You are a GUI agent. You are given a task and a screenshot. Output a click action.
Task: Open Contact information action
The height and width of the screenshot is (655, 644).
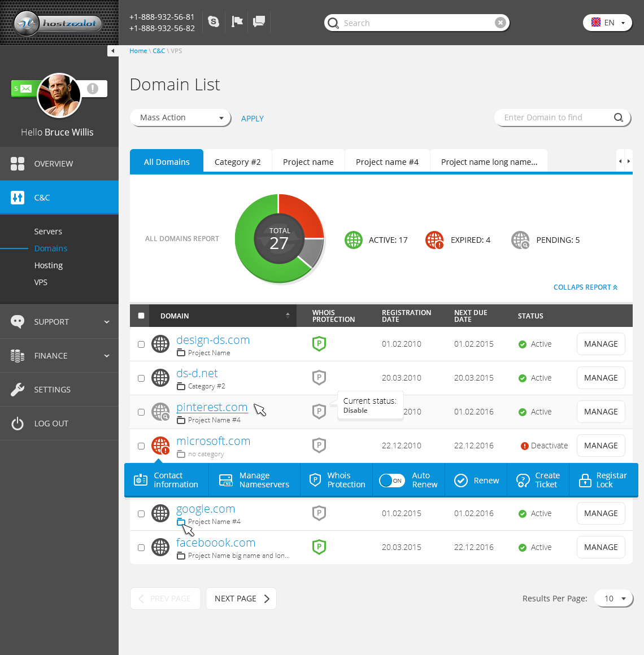coord(166,480)
